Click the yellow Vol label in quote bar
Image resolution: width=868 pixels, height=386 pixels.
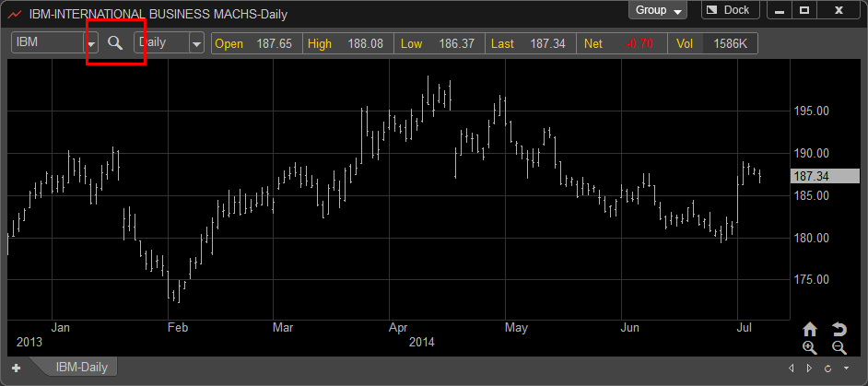(x=685, y=43)
